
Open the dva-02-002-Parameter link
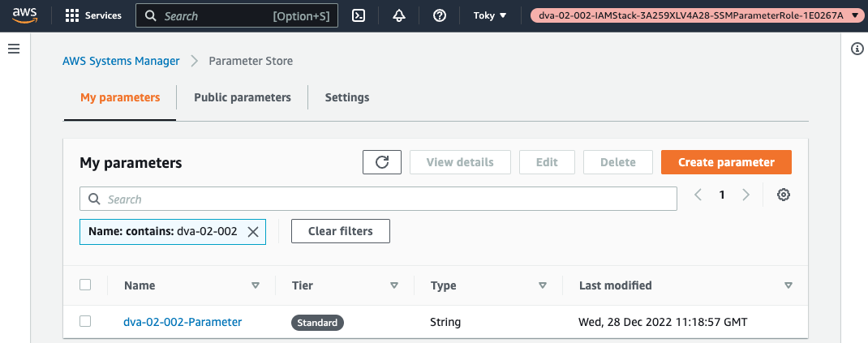pos(183,322)
